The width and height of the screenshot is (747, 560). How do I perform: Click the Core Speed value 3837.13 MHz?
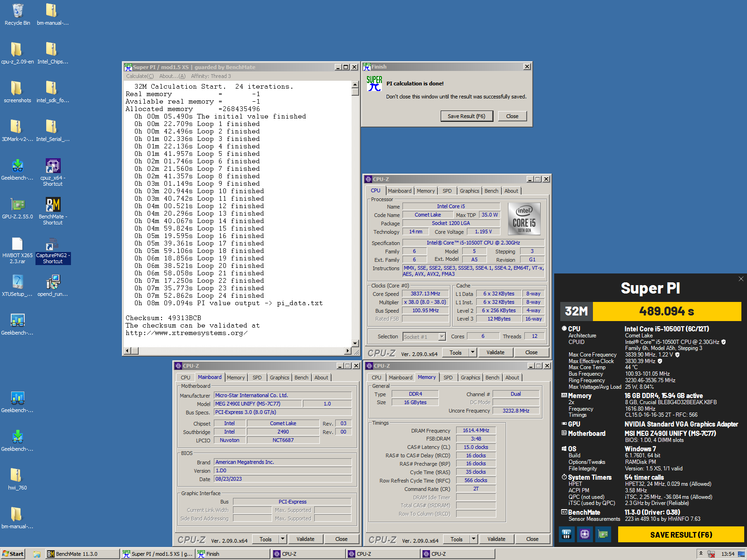pos(425,294)
